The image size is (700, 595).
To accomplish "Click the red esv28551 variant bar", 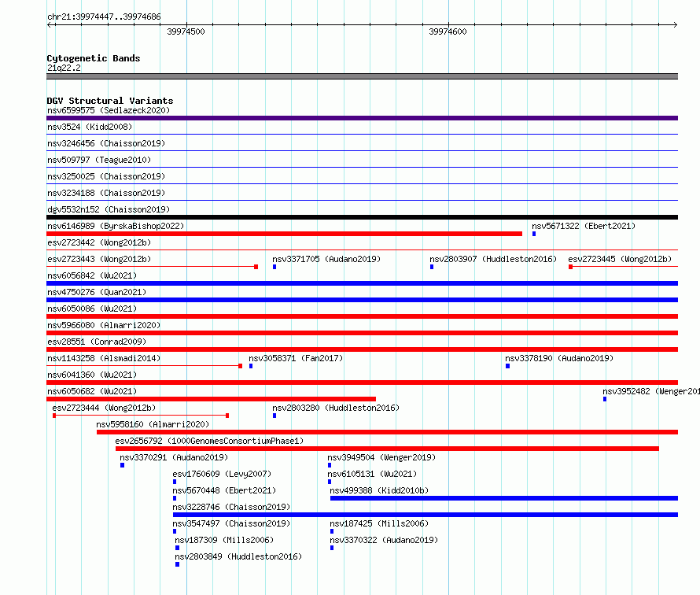I will point(362,349).
